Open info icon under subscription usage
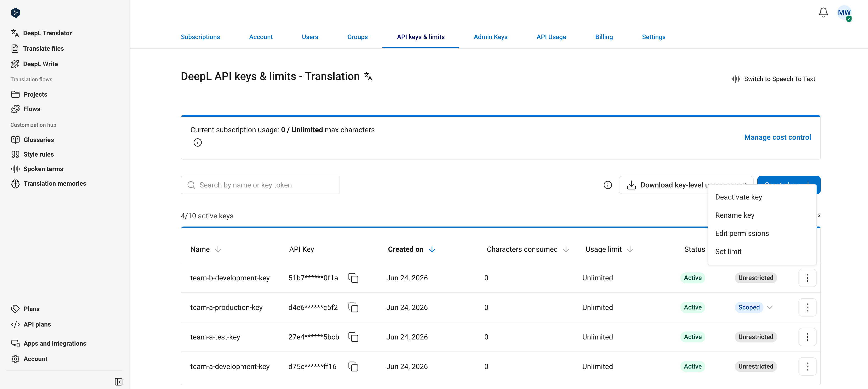The image size is (868, 389). 198,143
